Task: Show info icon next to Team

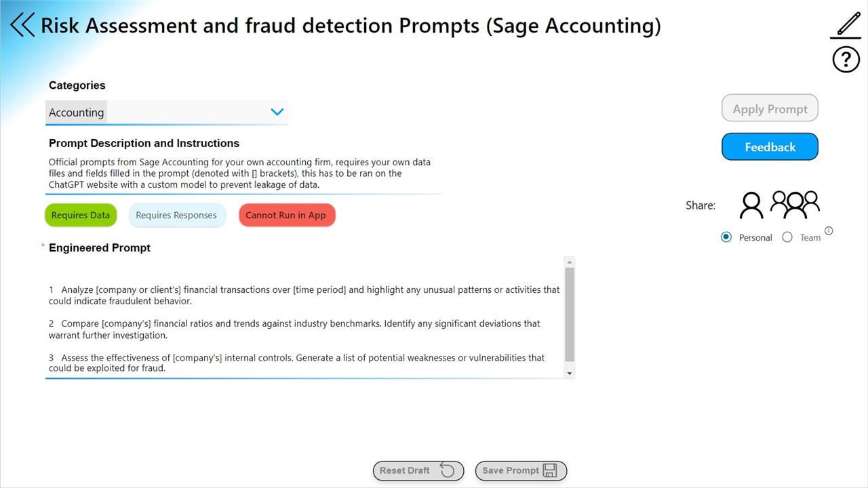Action: (x=829, y=231)
